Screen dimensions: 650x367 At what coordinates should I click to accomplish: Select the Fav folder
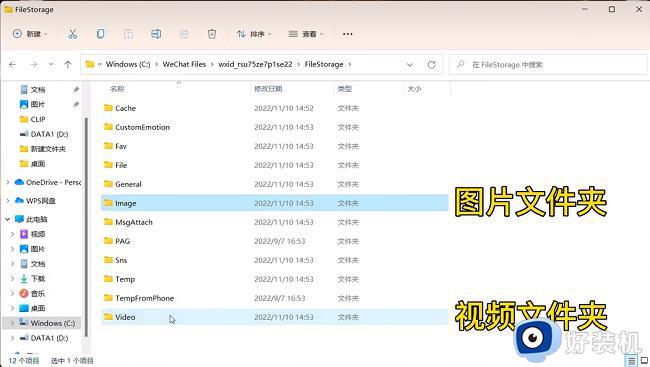pyautogui.click(x=274, y=146)
